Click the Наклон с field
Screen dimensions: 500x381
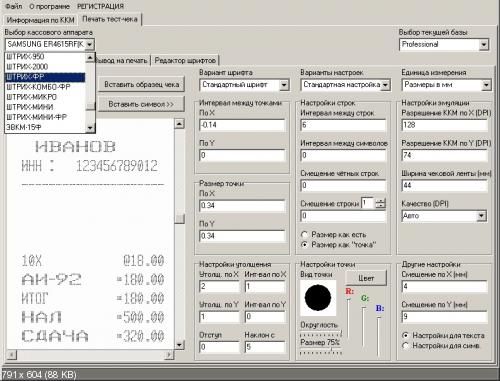click(265, 347)
